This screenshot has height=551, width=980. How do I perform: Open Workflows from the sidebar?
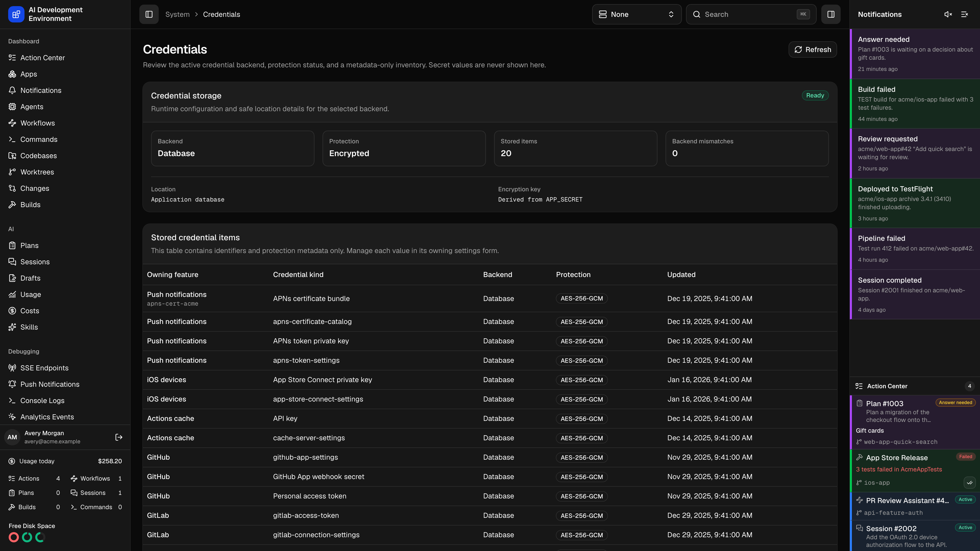pos(65,123)
